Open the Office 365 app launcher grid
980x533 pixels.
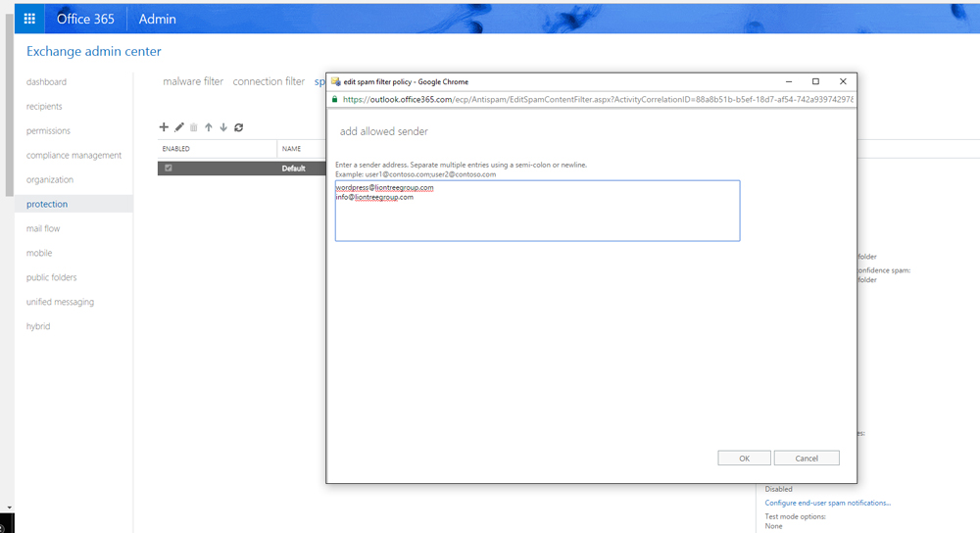(x=29, y=19)
